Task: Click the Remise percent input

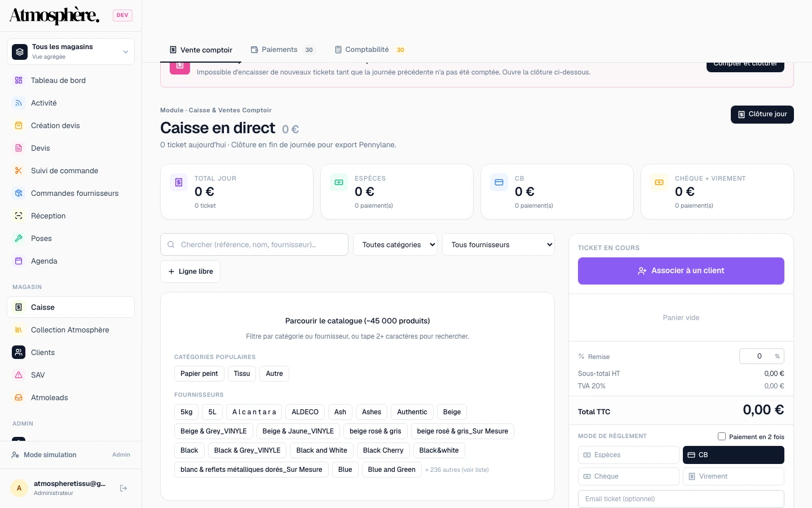Action: pyautogui.click(x=762, y=356)
